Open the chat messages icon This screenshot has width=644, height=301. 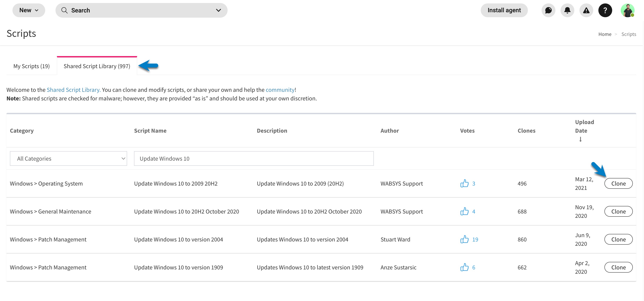click(548, 10)
